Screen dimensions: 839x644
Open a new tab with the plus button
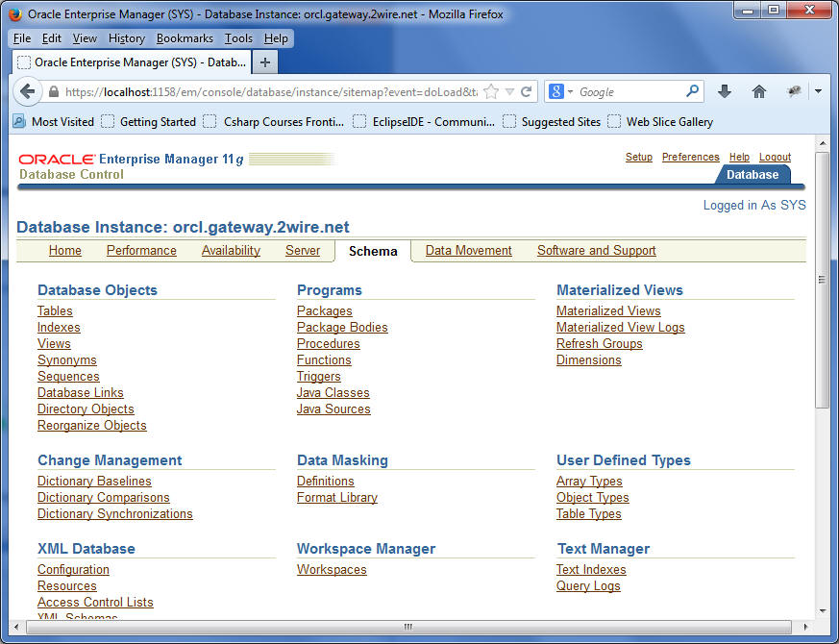[265, 62]
